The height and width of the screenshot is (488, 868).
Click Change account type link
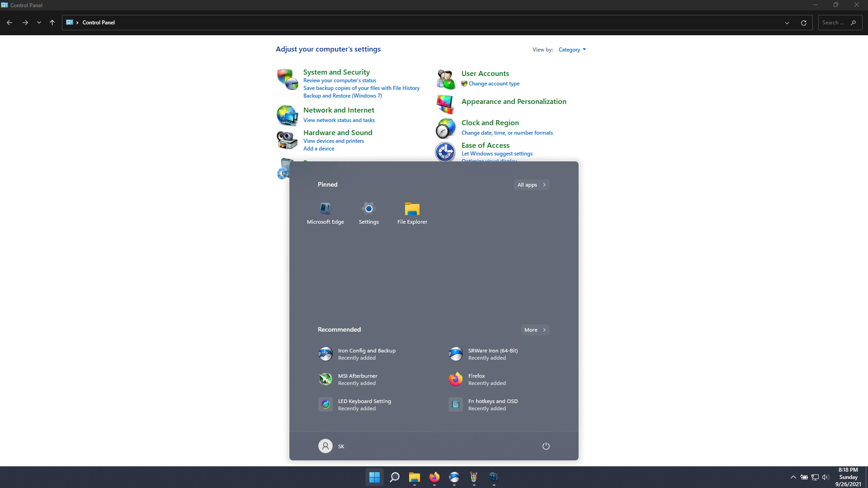(494, 84)
